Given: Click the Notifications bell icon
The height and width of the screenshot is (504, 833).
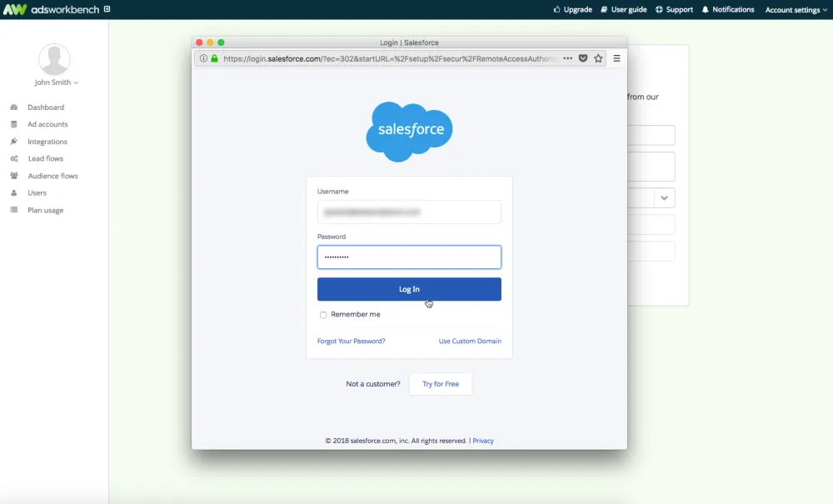Looking at the screenshot, I should point(706,9).
